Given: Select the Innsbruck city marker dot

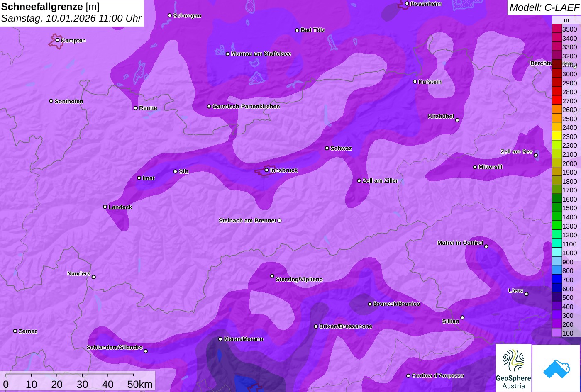Looking at the screenshot, I should [266, 170].
